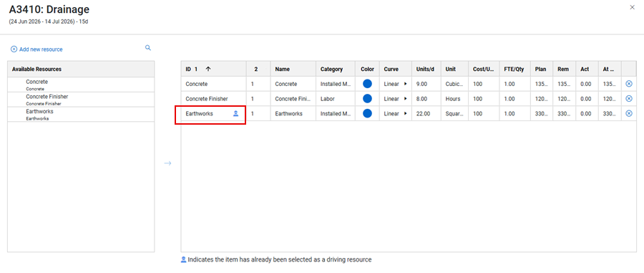644x273 pixels.
Task: Click the Labor category cell
Action: tap(336, 99)
